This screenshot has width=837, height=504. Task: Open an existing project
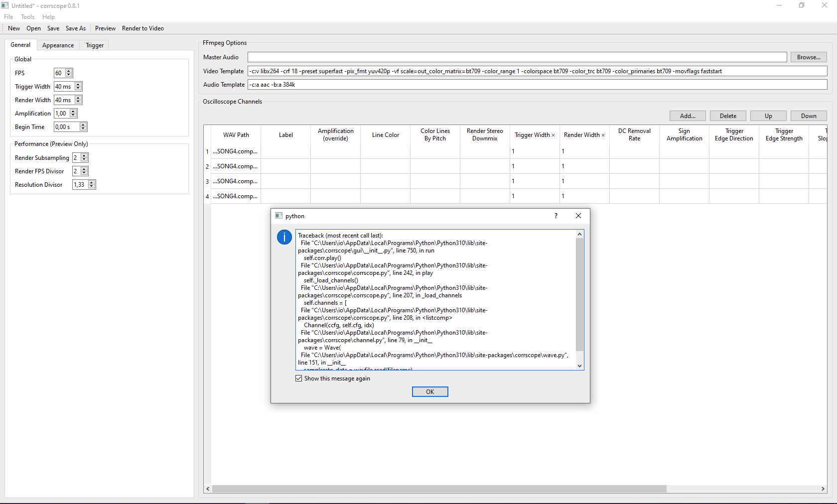point(33,28)
